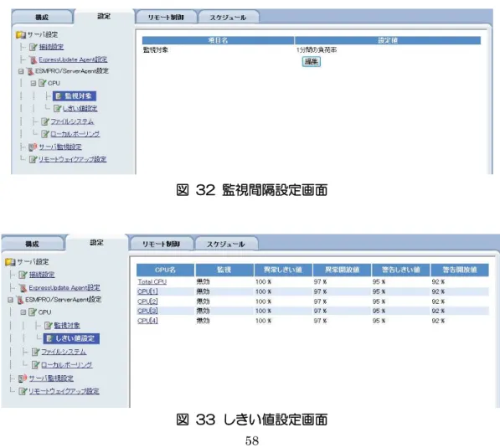Open 構成 tab in Figure 32 screen
The width and height of the screenshot is (500, 448).
tap(42, 17)
